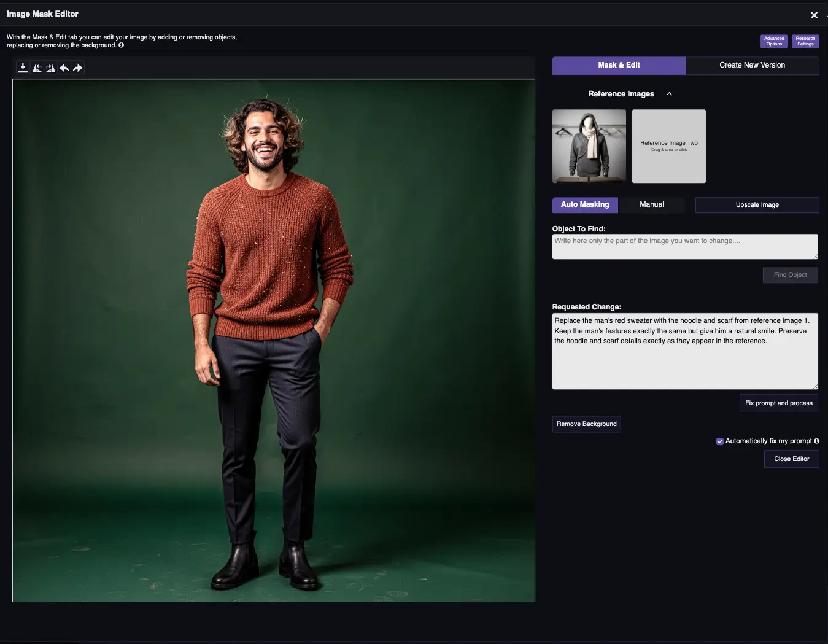Click the flip right icon in toolbar
The image size is (828, 644).
[x=50, y=68]
